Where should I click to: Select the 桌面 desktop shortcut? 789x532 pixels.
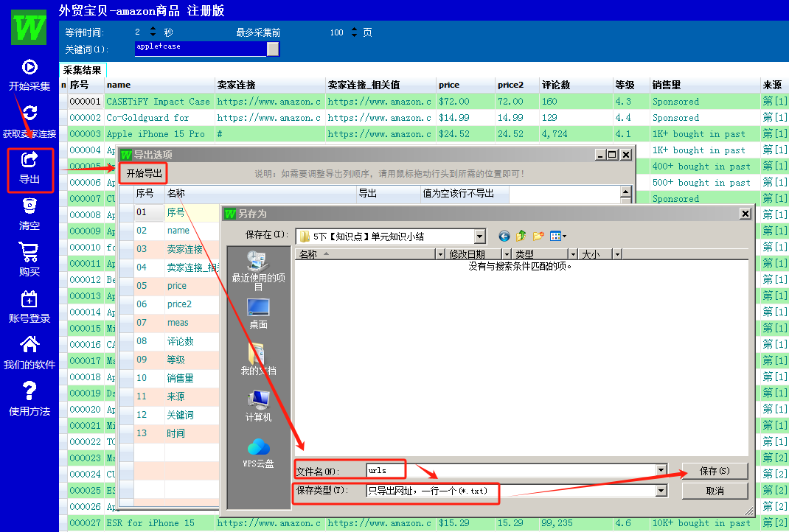(x=258, y=314)
